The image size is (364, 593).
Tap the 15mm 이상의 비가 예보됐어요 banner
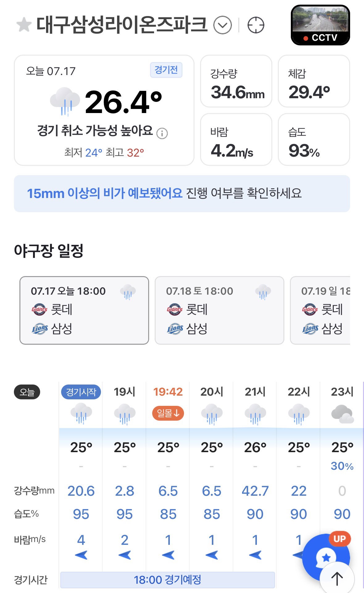coord(182,194)
